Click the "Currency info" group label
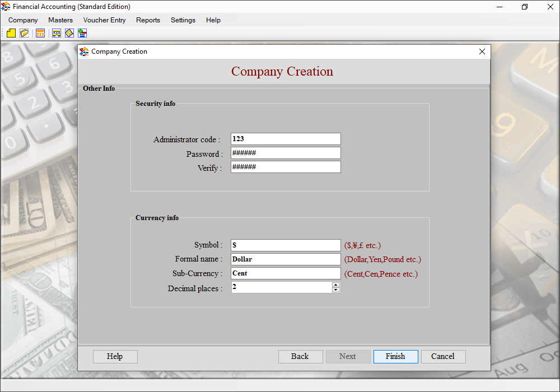The image size is (560, 392). (157, 218)
